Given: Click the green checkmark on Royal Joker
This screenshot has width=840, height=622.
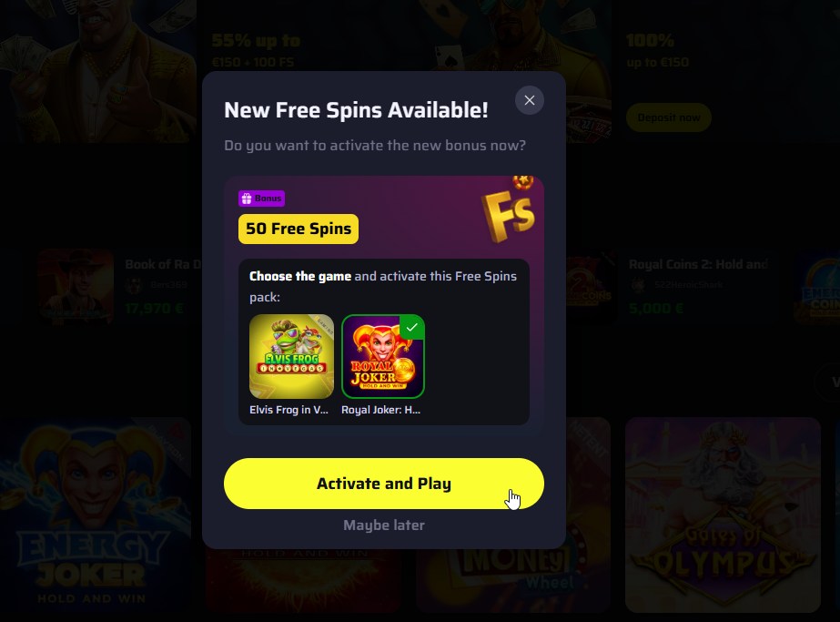Looking at the screenshot, I should click(x=412, y=327).
